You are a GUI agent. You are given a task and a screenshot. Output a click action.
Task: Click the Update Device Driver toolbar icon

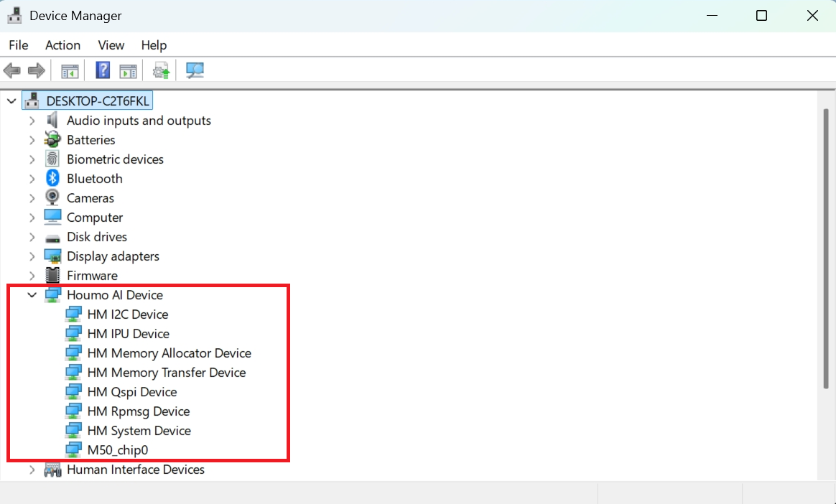(x=161, y=70)
